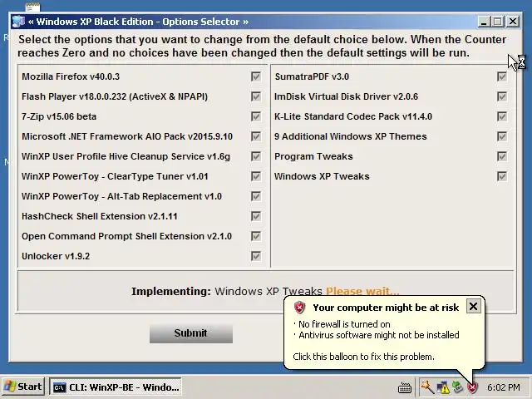
Task: Toggle the K-Lite Standard Codec Pack checkbox
Action: pos(502,116)
